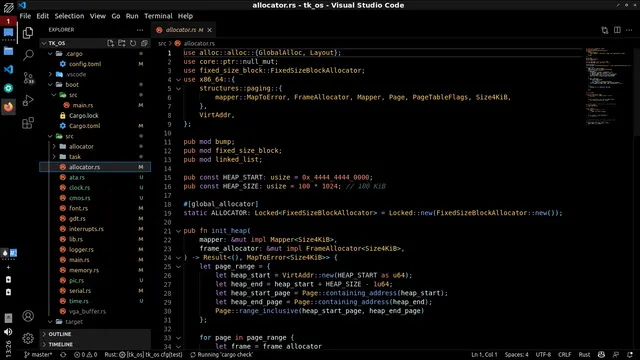The image size is (640, 360).
Task: Click the volume icon in system panel
Action: click(x=8, y=332)
